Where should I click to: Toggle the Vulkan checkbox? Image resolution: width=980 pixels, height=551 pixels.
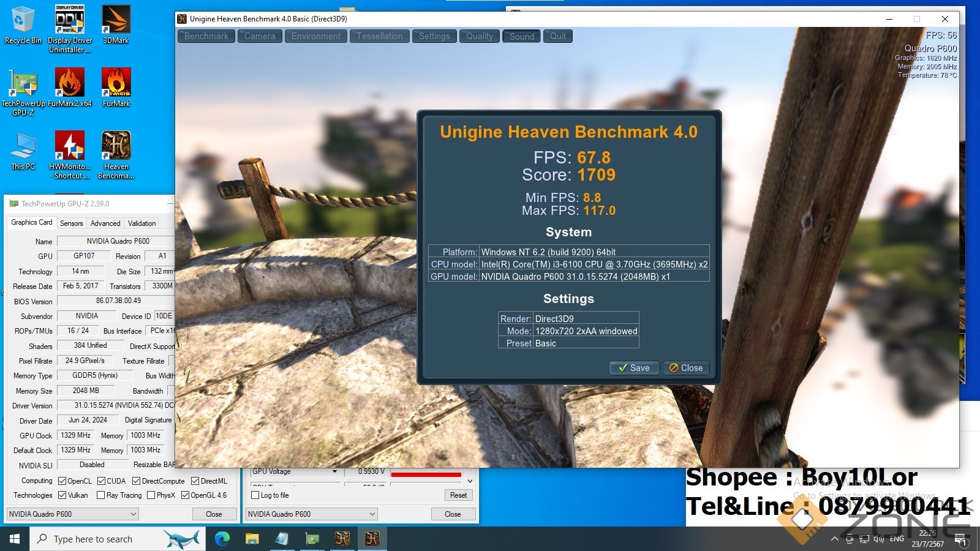tap(62, 495)
